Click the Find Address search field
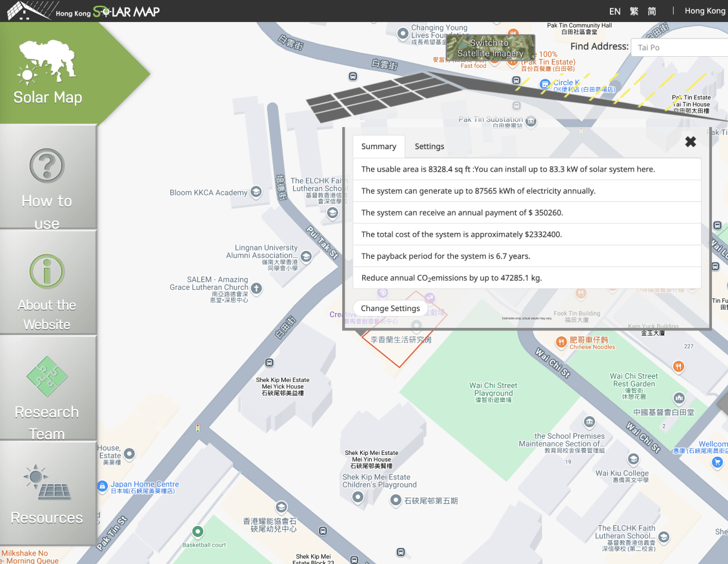Viewport: 728px width, 564px height. click(681, 47)
